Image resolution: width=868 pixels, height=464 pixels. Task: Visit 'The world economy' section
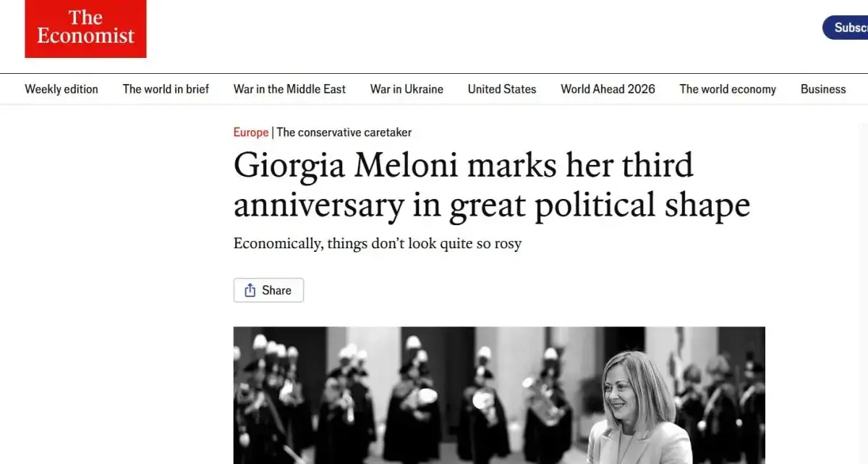tap(728, 88)
